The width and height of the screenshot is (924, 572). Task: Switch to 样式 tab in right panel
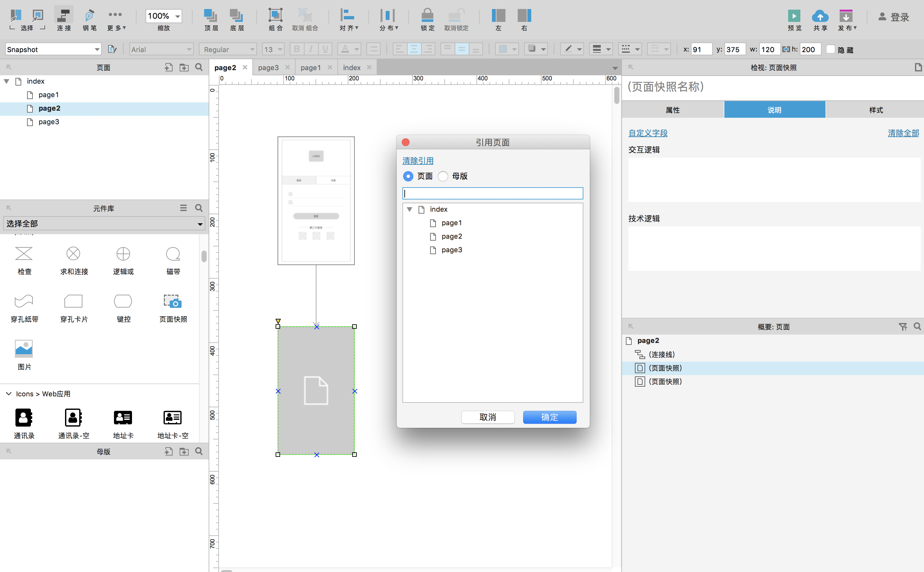[x=874, y=109]
